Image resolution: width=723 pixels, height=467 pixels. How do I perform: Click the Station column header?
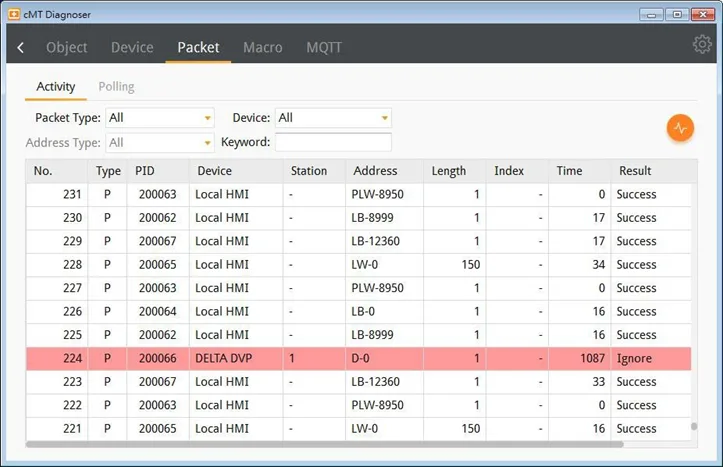(314, 171)
